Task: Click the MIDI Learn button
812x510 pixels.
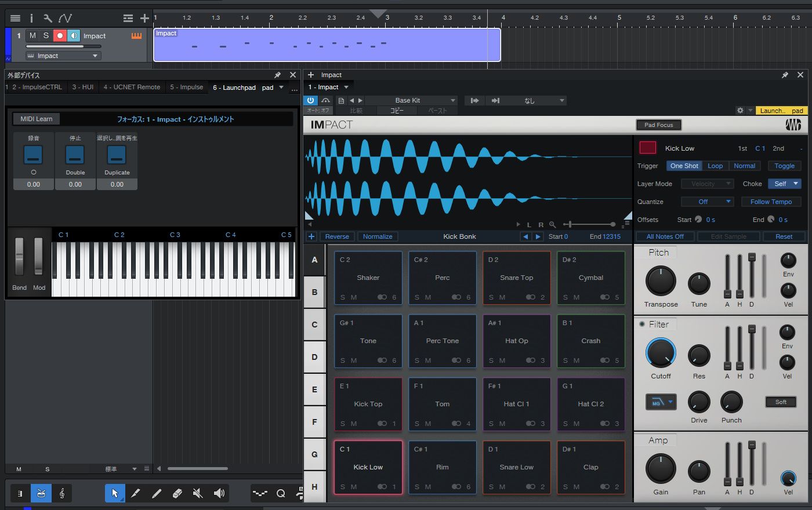Action: (x=37, y=119)
